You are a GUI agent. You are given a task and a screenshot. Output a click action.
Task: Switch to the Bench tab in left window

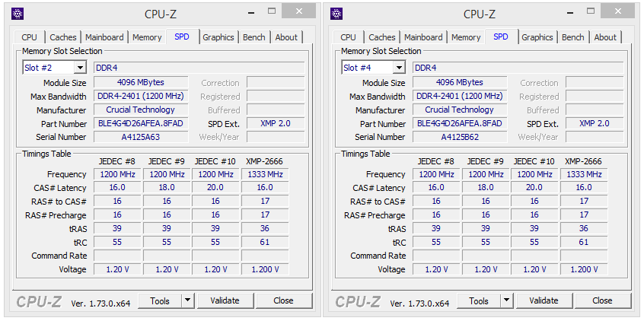253,37
